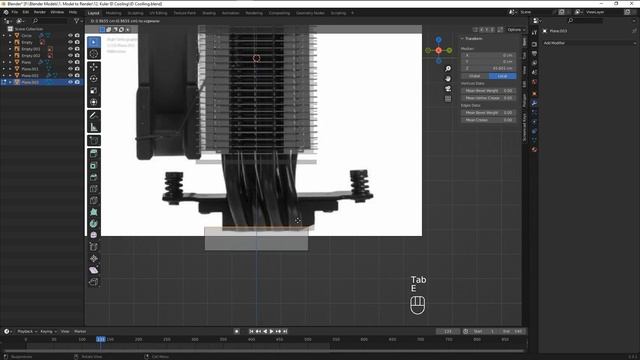Open the Render properties tab icon
Image resolution: width=640 pixels, height=360 pixels.
[534, 44]
